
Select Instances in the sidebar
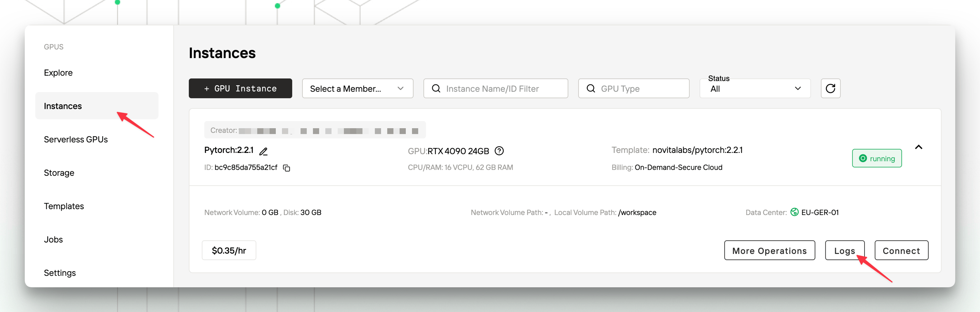(x=96, y=106)
